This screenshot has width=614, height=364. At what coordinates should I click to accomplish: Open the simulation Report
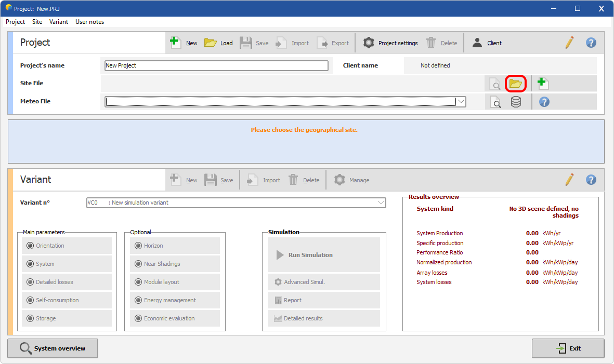[x=324, y=300]
